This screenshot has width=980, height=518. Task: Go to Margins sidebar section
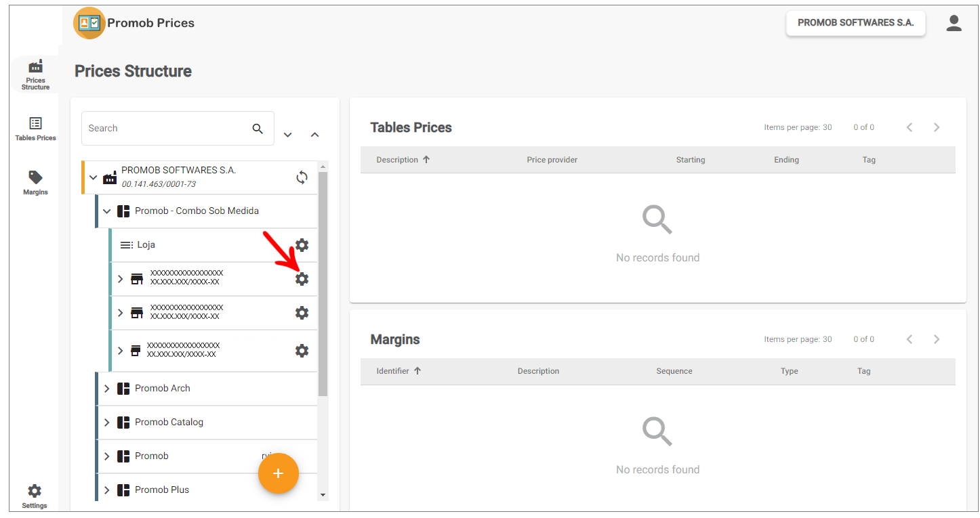pos(35,183)
